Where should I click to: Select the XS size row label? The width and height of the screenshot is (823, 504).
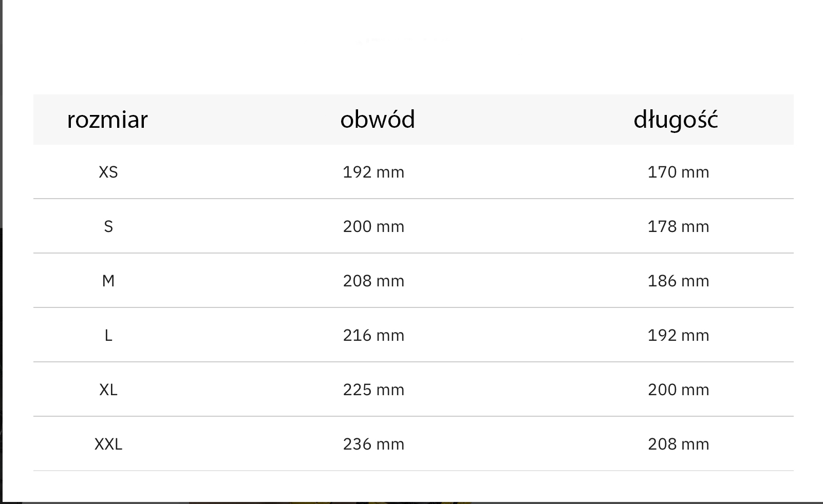pyautogui.click(x=108, y=172)
